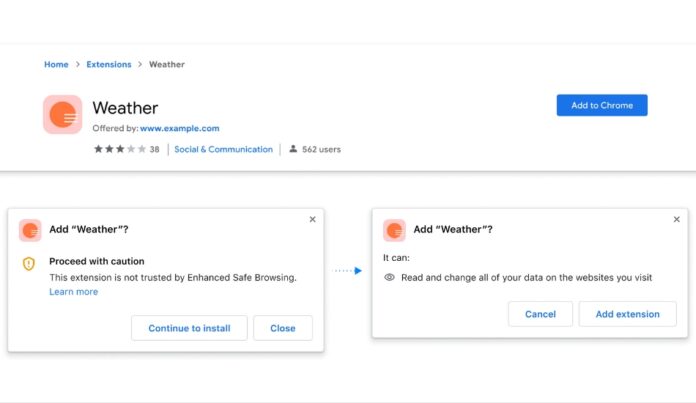Screen dimensions: 696x403
Task: Go to Home breadcrumb
Action: pyautogui.click(x=56, y=64)
